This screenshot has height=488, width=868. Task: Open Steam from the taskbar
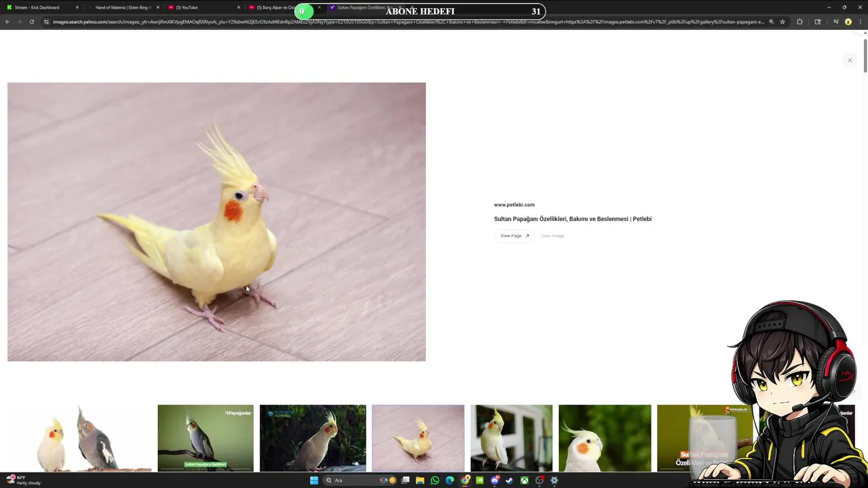[510, 481]
